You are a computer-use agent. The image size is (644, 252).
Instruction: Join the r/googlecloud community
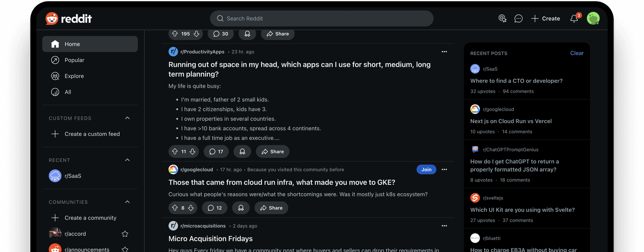426,169
